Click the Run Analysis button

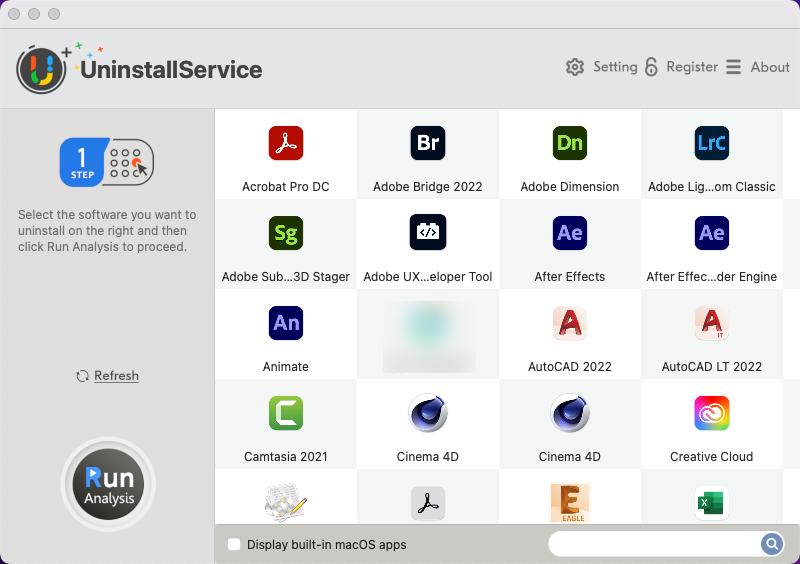point(108,484)
